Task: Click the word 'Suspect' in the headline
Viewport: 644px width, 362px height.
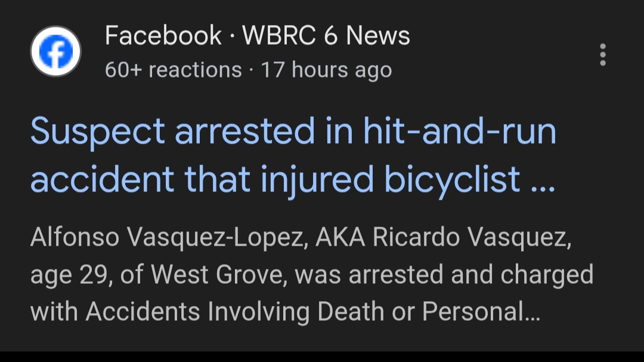Action: click(98, 131)
